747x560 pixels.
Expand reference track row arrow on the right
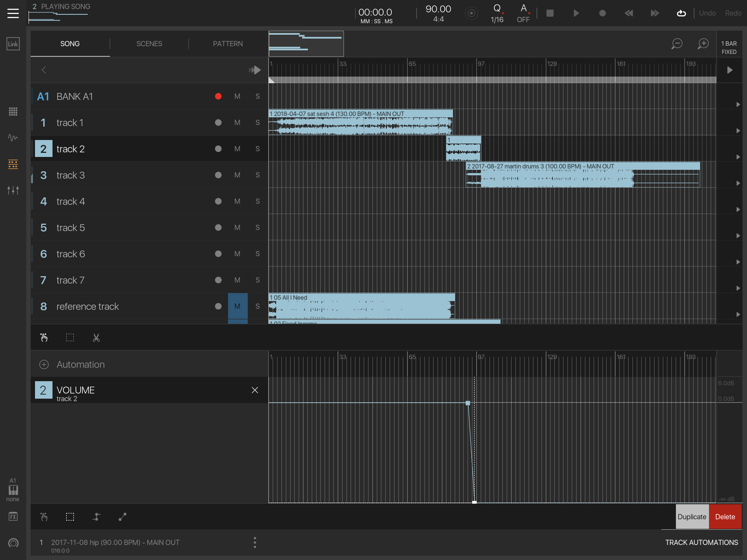tap(738, 314)
